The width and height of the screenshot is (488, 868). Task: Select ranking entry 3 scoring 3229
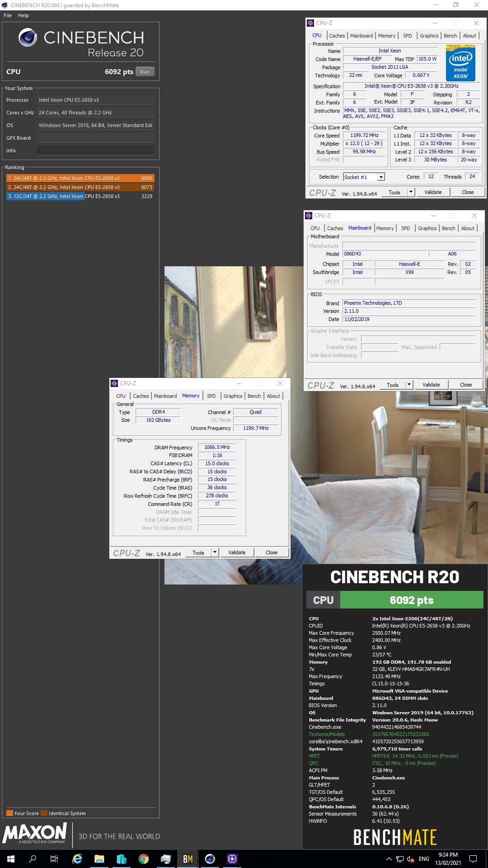click(80, 196)
